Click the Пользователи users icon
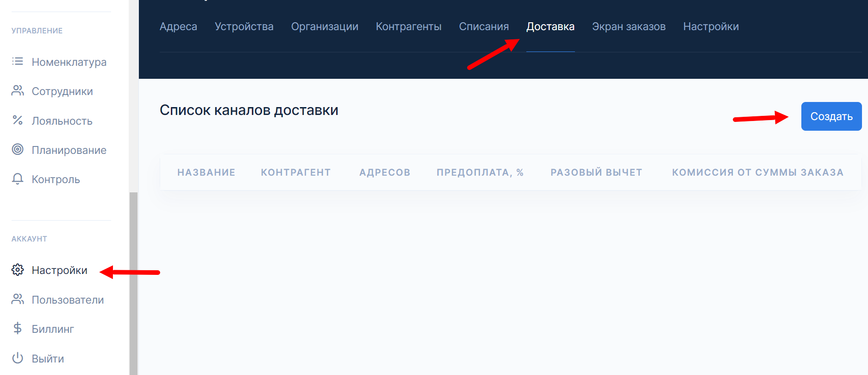 18,299
